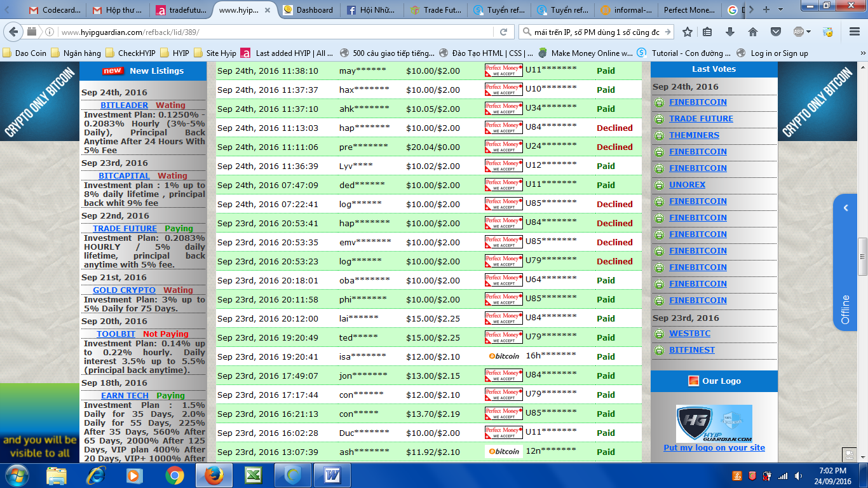
Task: Switch to the Dashboard tab
Action: click(308, 10)
